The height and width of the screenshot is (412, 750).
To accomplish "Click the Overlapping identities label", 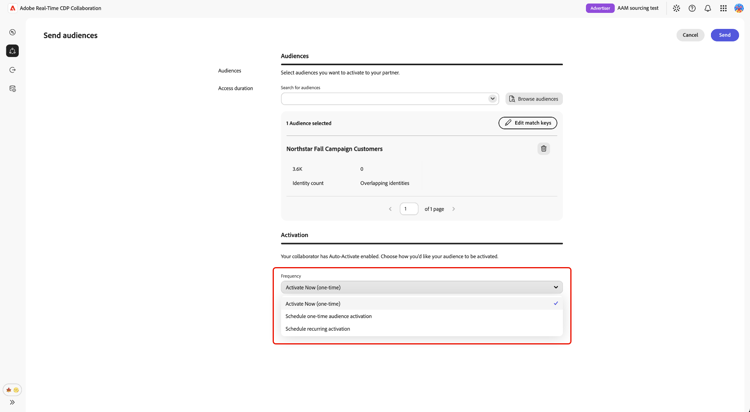I will (385, 183).
